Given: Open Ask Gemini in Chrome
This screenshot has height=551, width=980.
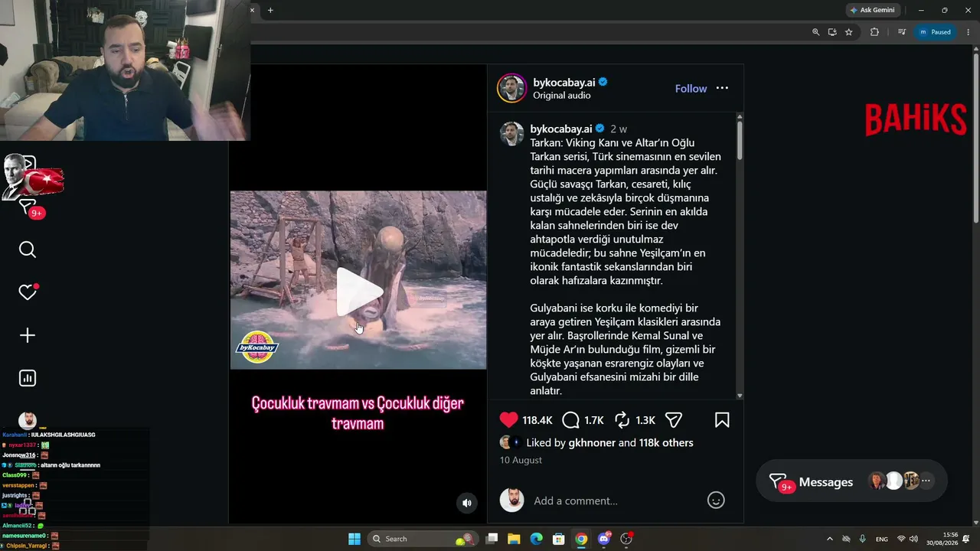Looking at the screenshot, I should tap(874, 10).
